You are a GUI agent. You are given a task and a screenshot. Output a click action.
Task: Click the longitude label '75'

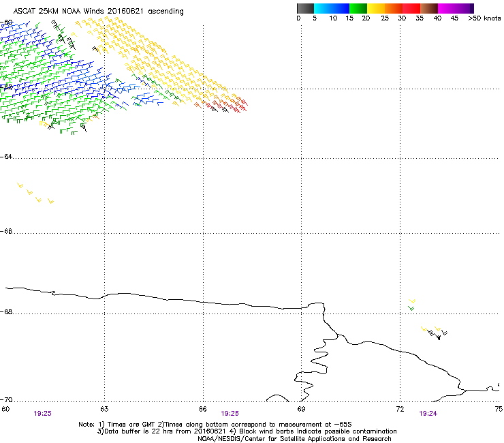click(x=499, y=409)
